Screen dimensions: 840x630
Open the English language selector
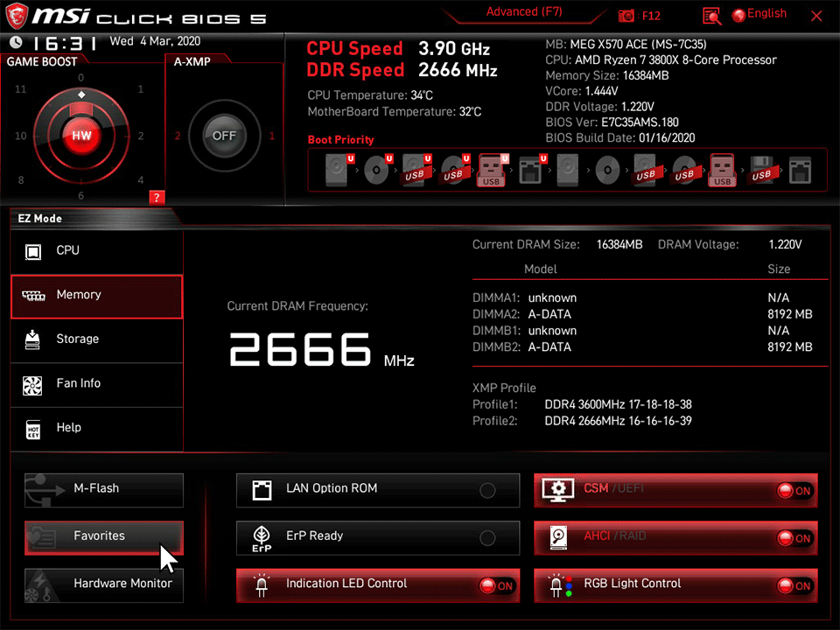tap(759, 13)
